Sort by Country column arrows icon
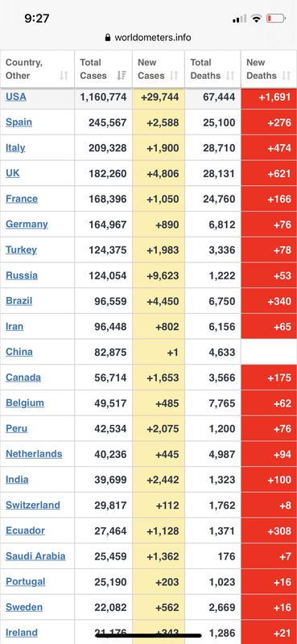Viewport: 297px width, 644px height. click(64, 76)
